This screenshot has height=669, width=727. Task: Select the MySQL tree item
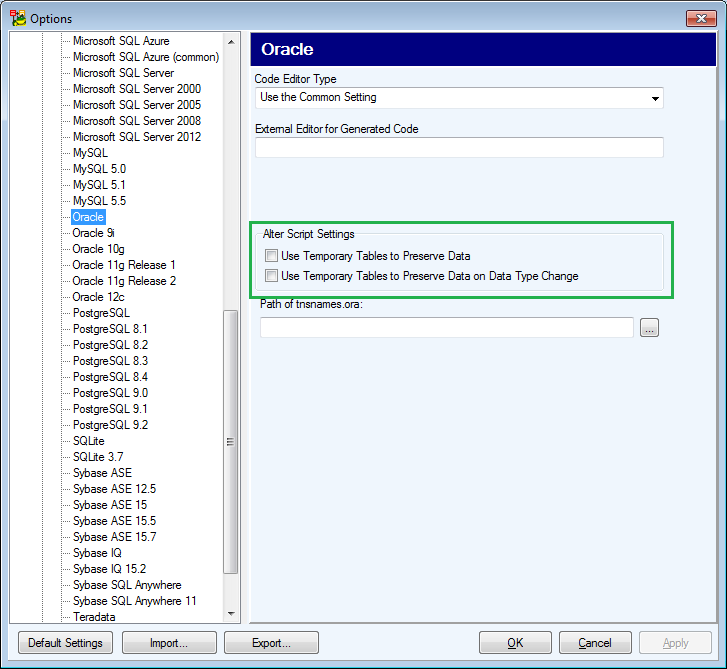[x=90, y=153]
